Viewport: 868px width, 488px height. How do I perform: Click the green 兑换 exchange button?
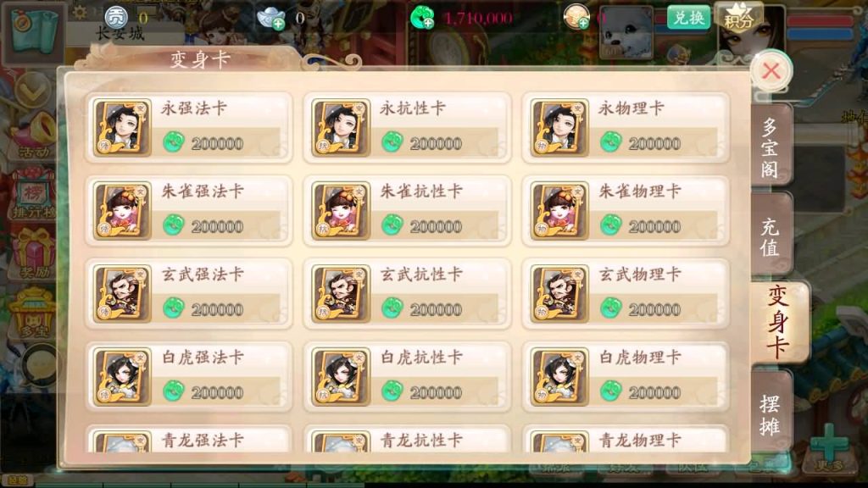688,18
